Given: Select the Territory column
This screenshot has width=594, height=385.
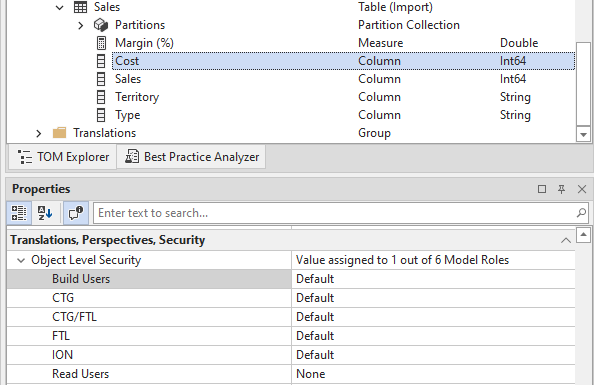Looking at the screenshot, I should click(137, 97).
